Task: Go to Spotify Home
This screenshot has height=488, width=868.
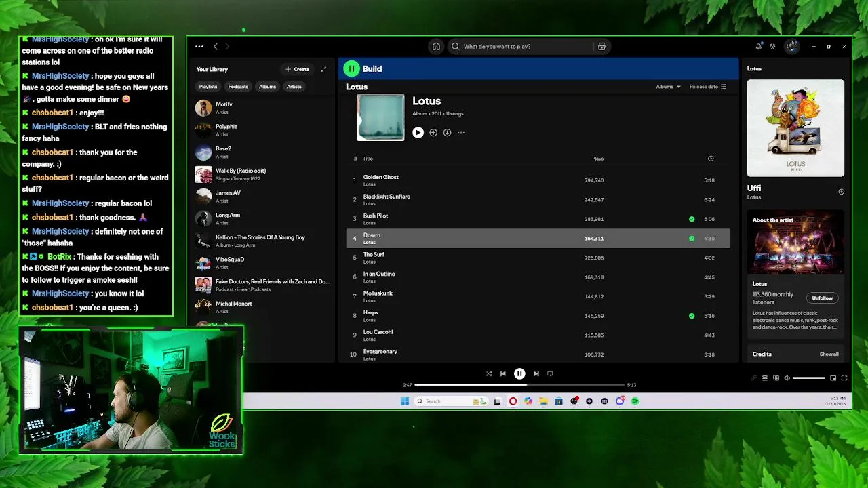Action: click(x=436, y=47)
